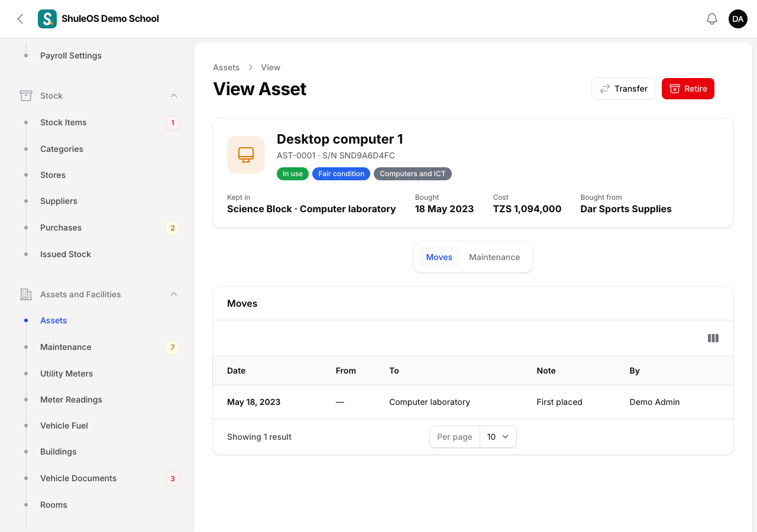Viewport: 757px width, 532px height.
Task: Click the Stock section archive icon
Action: [26, 95]
